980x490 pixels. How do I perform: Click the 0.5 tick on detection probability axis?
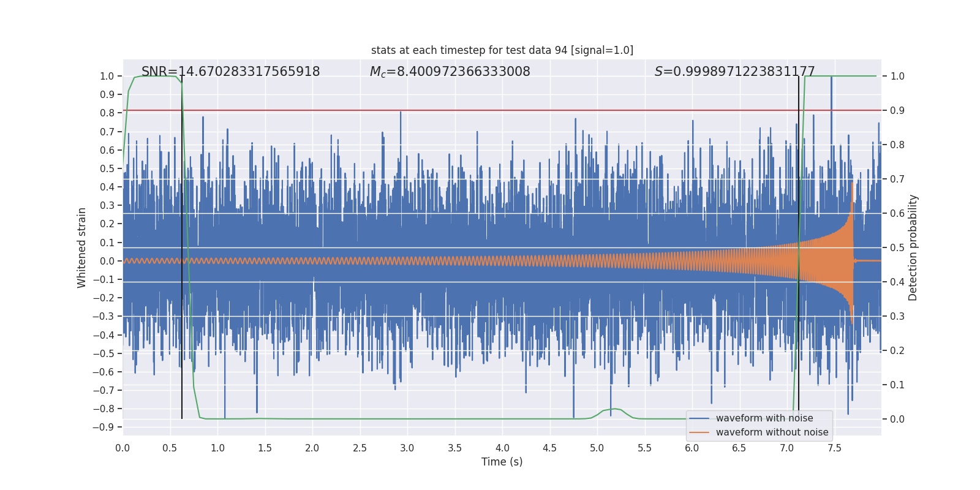coord(897,248)
